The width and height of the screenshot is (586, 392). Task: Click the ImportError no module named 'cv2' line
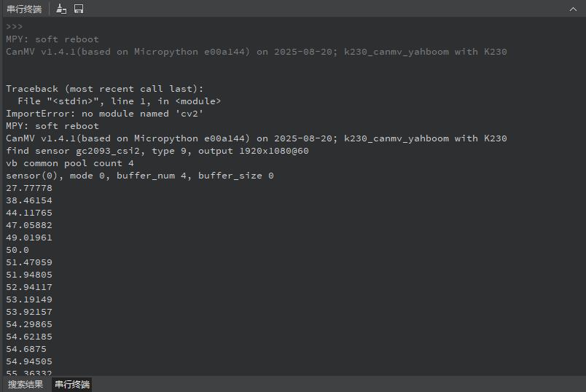[x=104, y=114]
